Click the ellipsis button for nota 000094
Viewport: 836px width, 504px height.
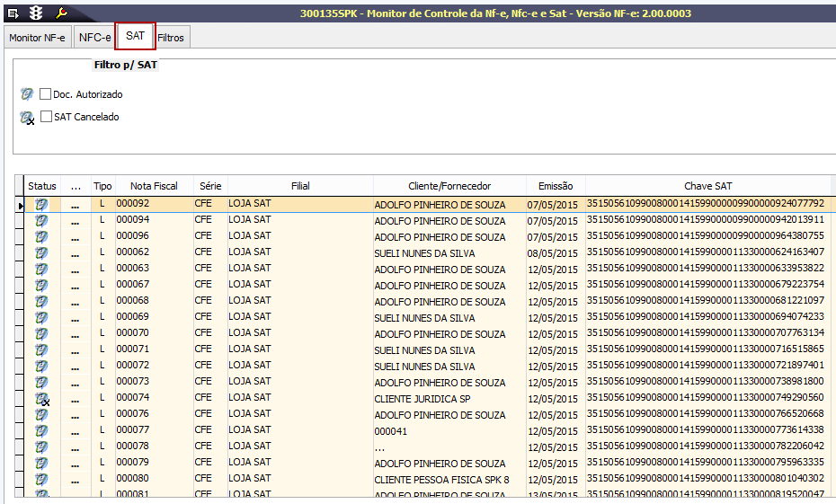coord(76,221)
